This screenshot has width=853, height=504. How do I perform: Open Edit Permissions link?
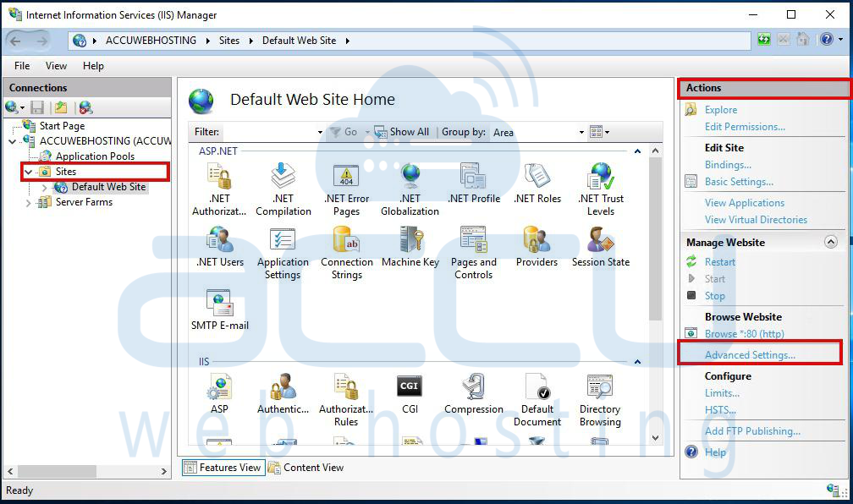click(745, 127)
